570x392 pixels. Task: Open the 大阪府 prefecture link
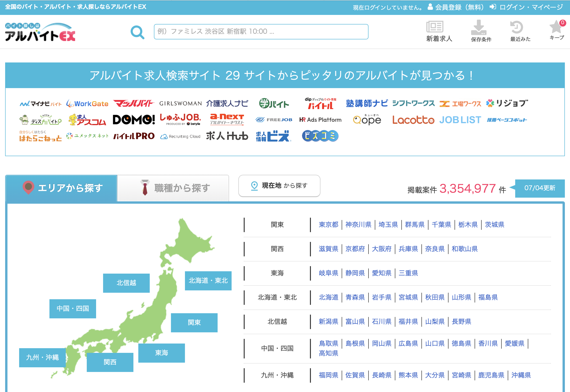382,249
